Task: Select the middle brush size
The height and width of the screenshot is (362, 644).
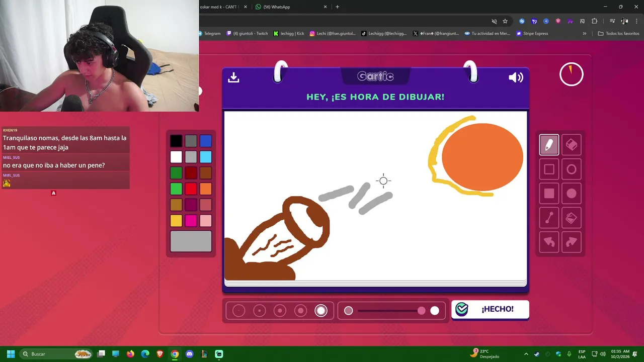Action: [280, 311]
